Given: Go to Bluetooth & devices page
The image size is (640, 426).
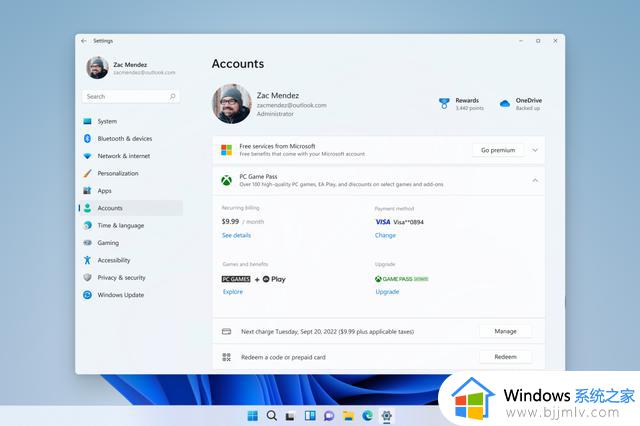Looking at the screenshot, I should pyautogui.click(x=125, y=139).
